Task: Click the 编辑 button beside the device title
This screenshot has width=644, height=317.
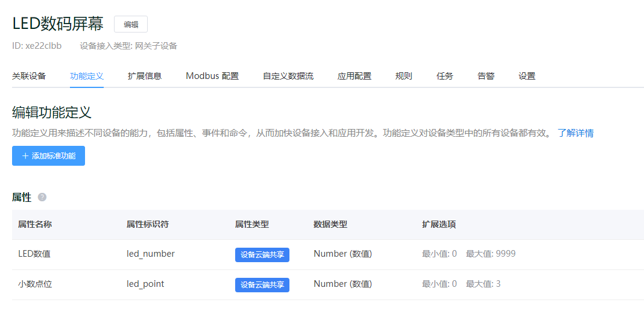Action: (131, 24)
